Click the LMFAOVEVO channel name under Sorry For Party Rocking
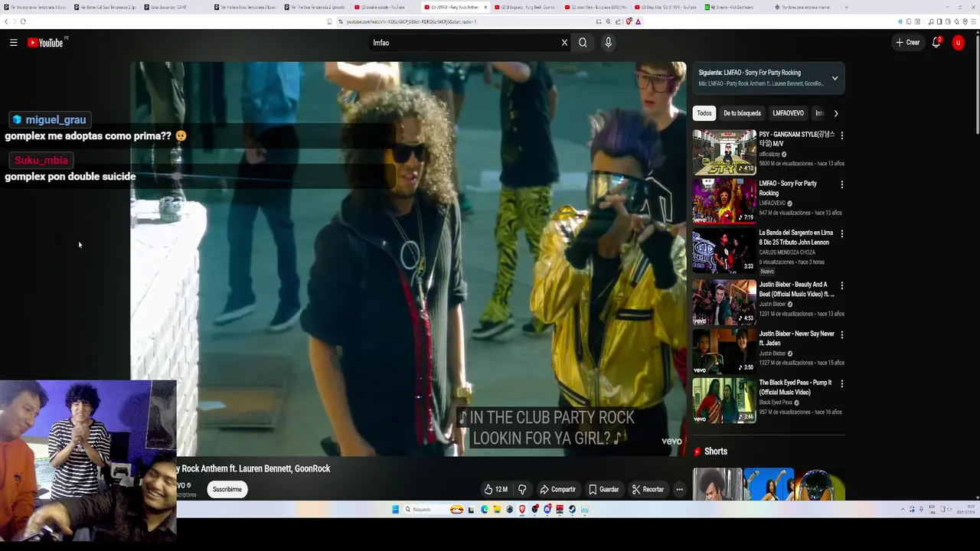 [x=773, y=204]
